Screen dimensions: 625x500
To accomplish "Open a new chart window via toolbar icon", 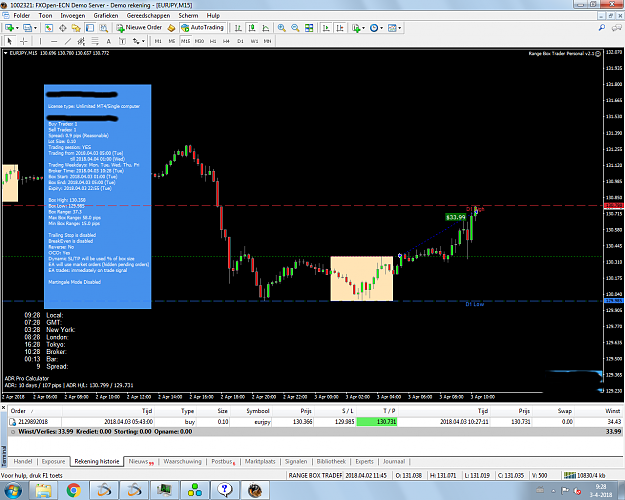I will (x=9, y=28).
